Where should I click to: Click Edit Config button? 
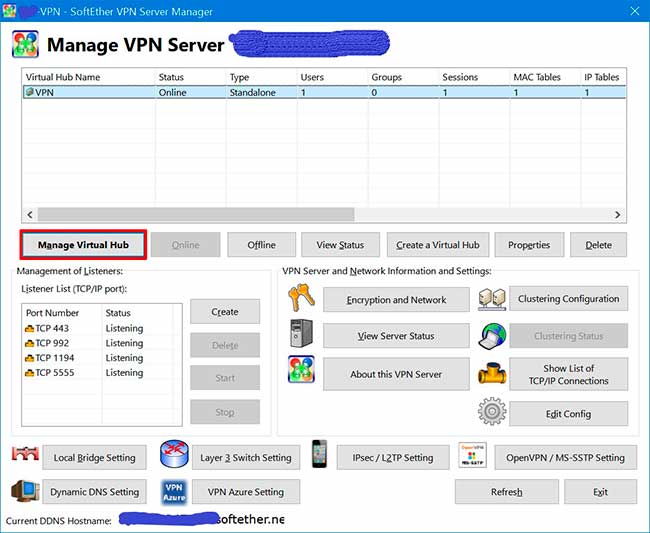pos(569,414)
